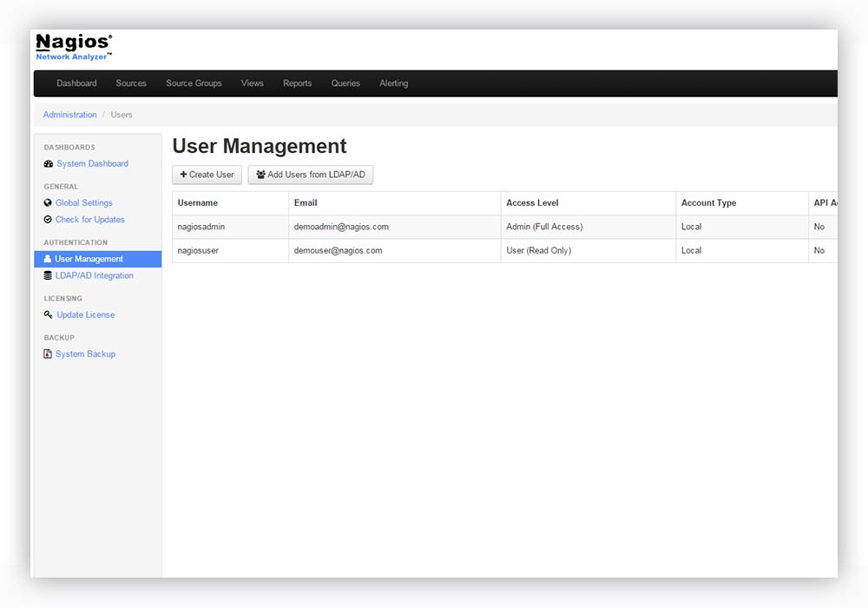Click the Users breadcrumb text
The height and width of the screenshot is (608, 868).
click(122, 115)
